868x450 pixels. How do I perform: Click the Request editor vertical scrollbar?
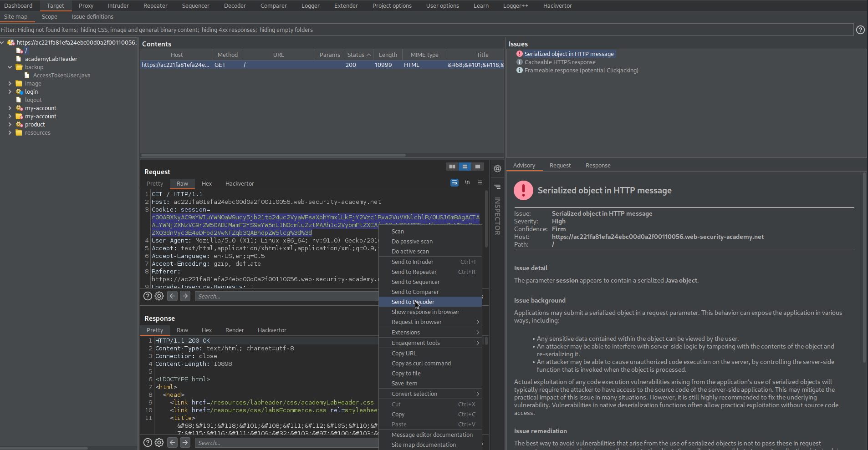486,219
